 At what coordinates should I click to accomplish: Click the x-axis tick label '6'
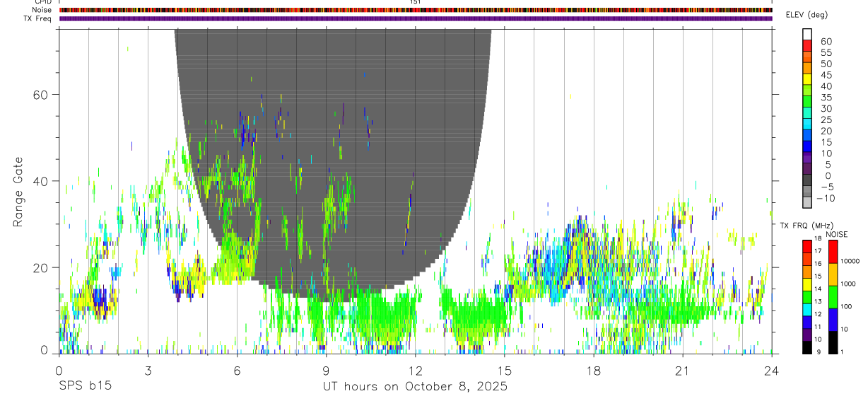pos(237,371)
